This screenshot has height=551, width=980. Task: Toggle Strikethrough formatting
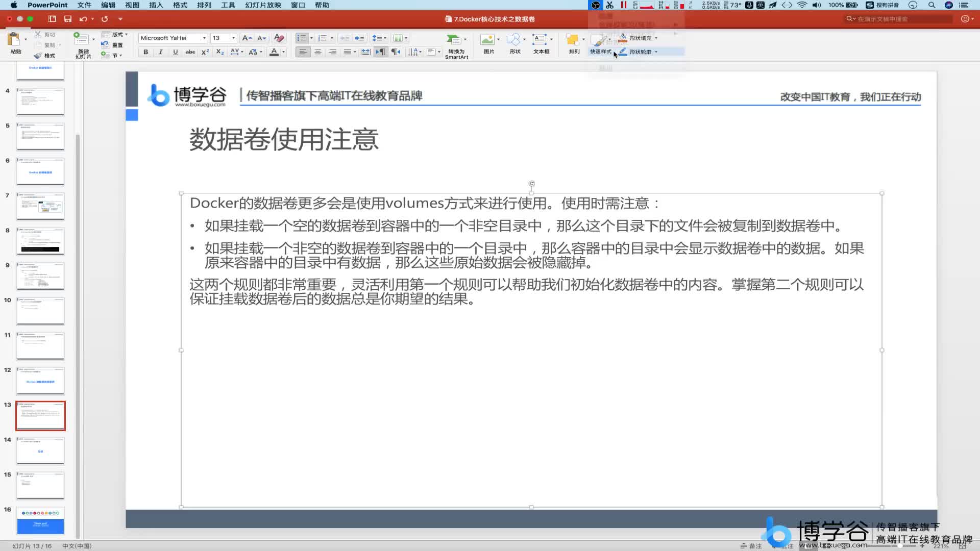click(190, 52)
